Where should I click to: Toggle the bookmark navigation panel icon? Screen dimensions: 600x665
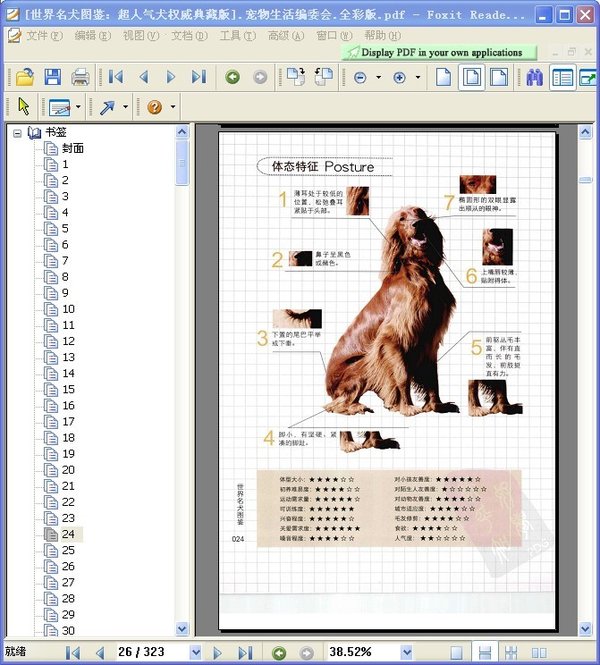[562, 77]
